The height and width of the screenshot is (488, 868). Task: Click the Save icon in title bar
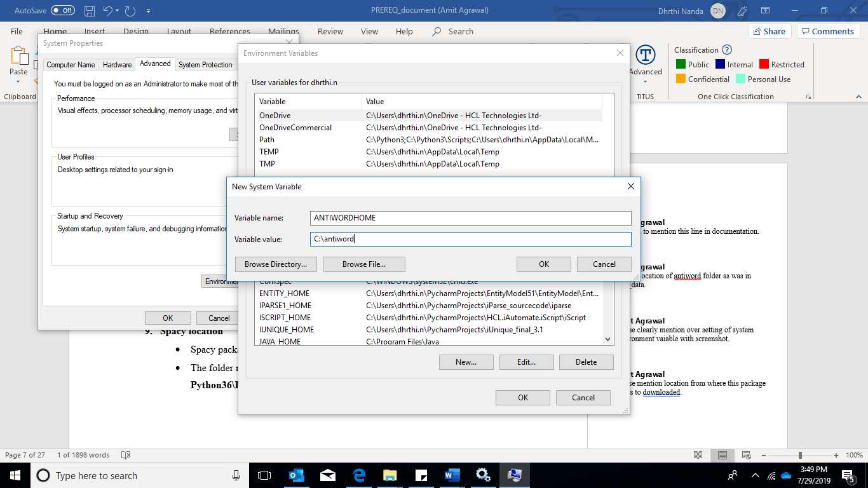point(90,11)
